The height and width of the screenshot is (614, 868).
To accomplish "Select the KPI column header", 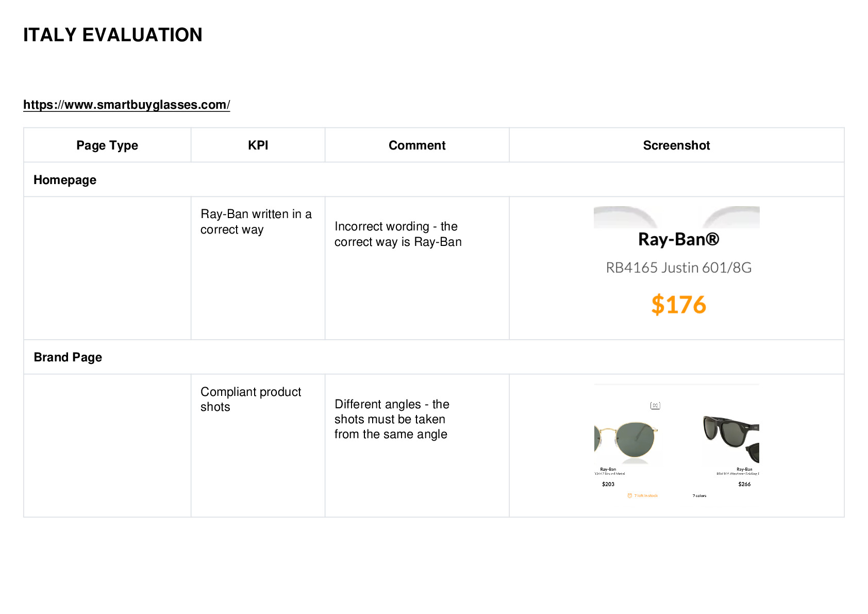I will pyautogui.click(x=258, y=145).
